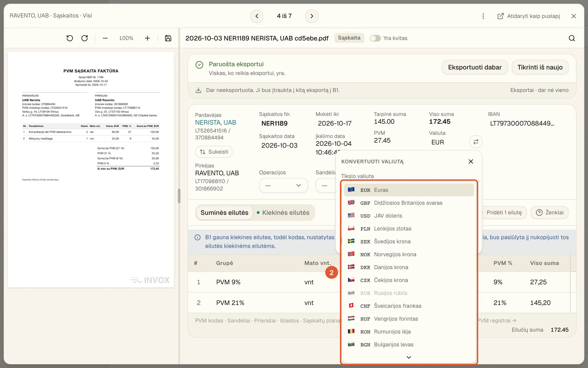Pick BGN Bulgarijos levas

click(409, 345)
